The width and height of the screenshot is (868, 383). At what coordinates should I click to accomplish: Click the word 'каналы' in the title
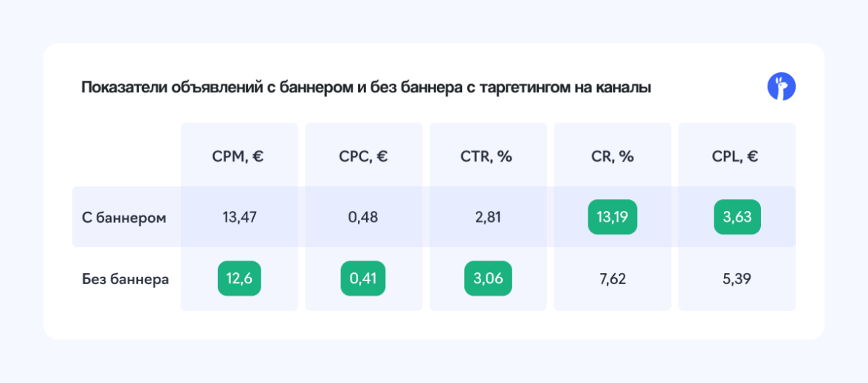625,88
